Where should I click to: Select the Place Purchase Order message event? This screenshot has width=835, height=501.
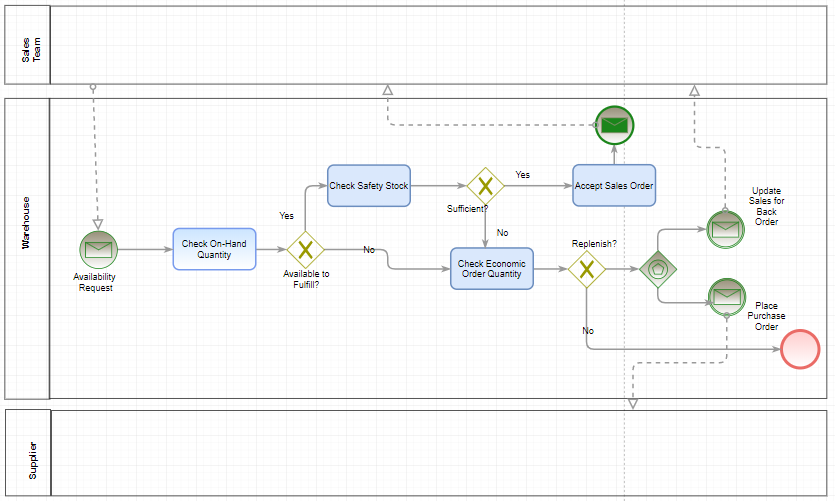[727, 297]
